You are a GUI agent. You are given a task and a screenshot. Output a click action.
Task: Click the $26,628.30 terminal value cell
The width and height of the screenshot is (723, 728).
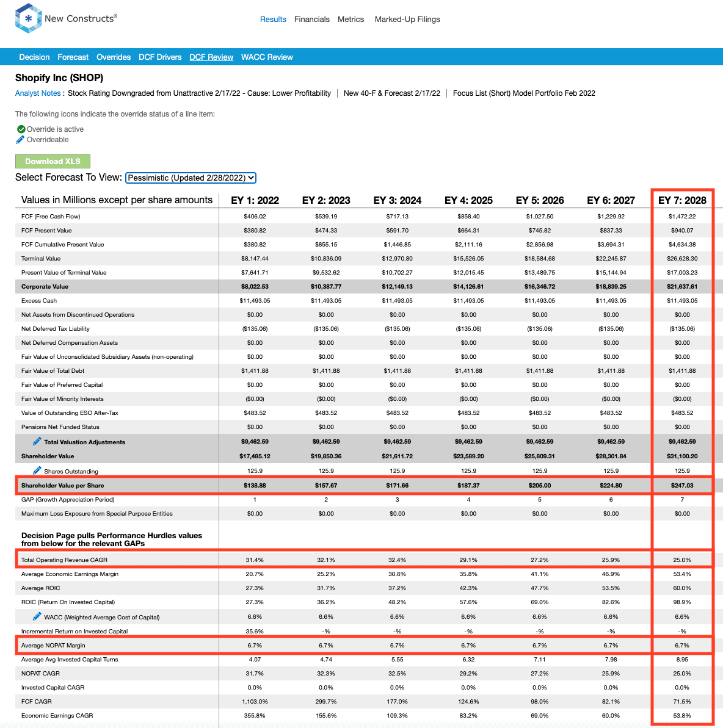pyautogui.click(x=682, y=259)
